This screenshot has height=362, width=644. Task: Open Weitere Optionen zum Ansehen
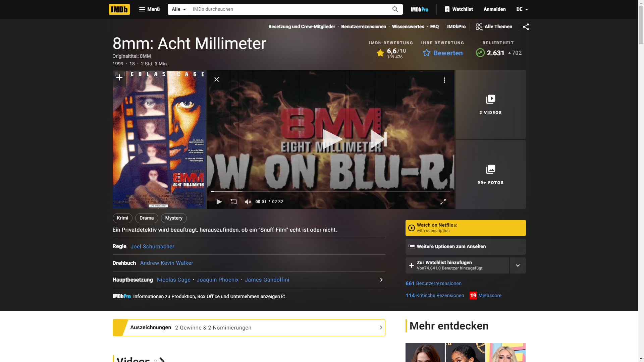466,247
